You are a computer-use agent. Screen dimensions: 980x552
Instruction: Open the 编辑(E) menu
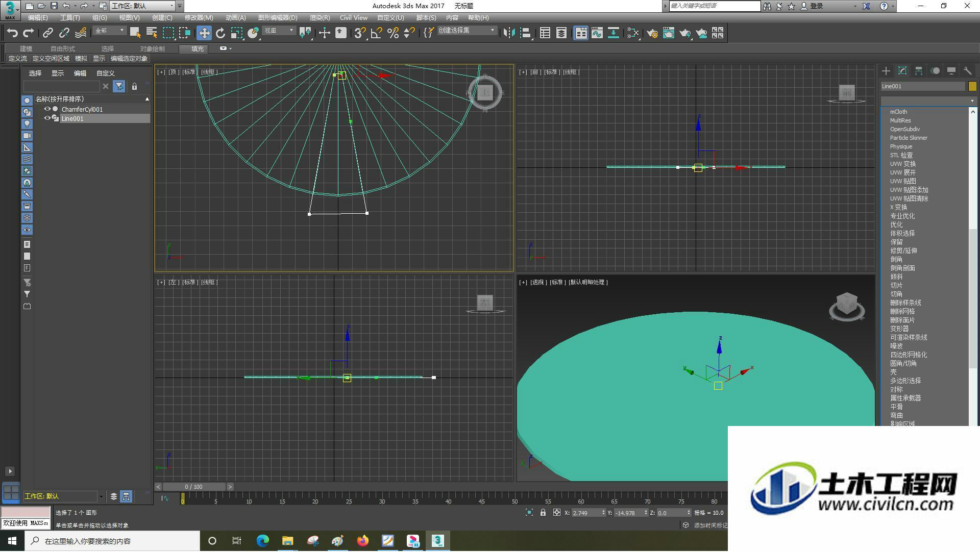pyautogui.click(x=38, y=17)
